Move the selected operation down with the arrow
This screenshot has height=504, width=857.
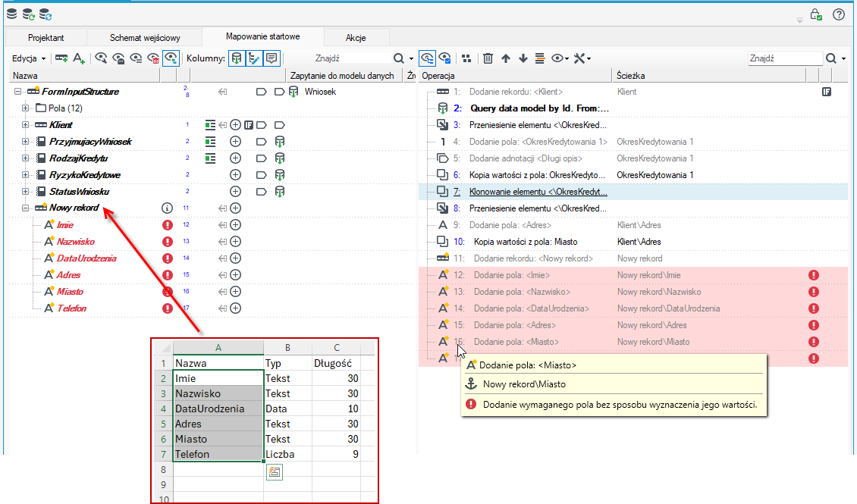pyautogui.click(x=523, y=58)
